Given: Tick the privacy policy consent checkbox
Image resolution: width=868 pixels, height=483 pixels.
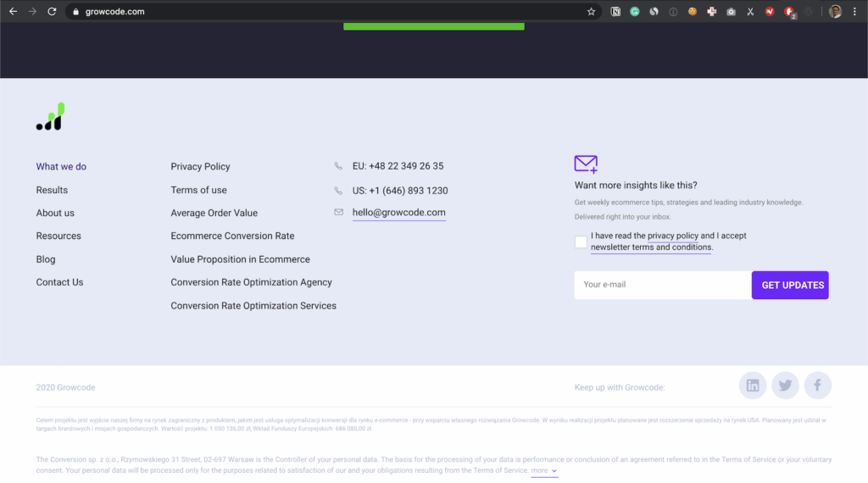Looking at the screenshot, I should coord(581,241).
